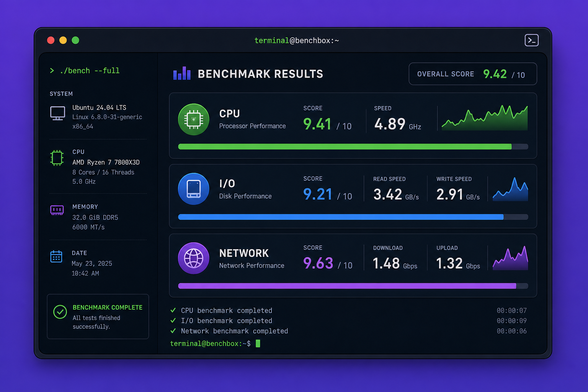The height and width of the screenshot is (392, 588).
Task: Click the terminal@benchbox:~$ prompt cursor
Action: click(258, 343)
